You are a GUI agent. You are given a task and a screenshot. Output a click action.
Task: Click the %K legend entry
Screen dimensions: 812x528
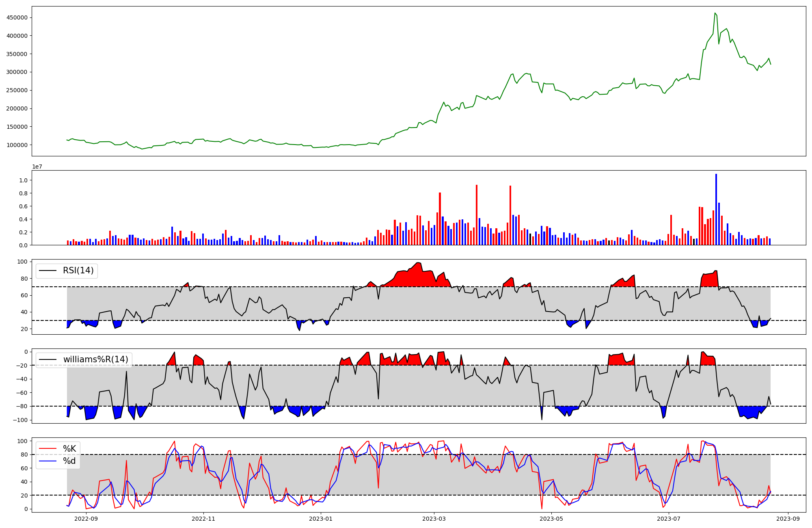tap(69, 449)
